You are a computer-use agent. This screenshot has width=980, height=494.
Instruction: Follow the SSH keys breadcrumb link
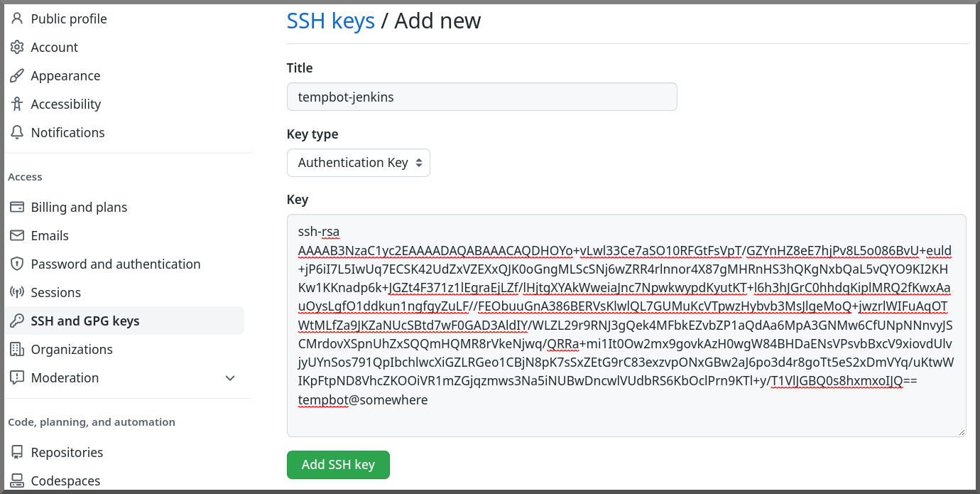[x=331, y=21]
